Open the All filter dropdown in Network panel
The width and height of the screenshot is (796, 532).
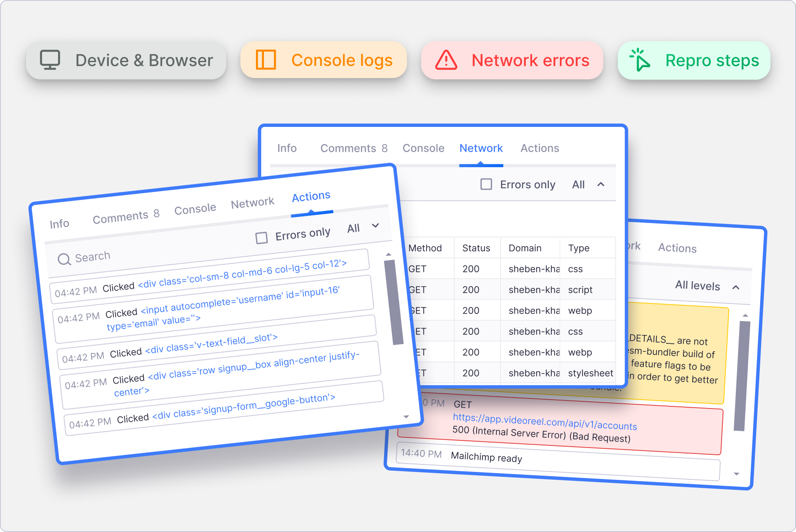pyautogui.click(x=588, y=184)
